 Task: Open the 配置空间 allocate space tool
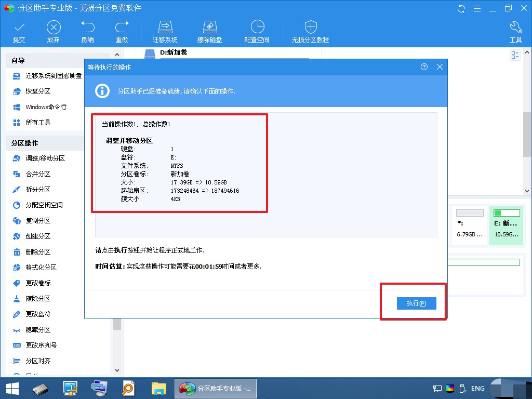tap(257, 32)
